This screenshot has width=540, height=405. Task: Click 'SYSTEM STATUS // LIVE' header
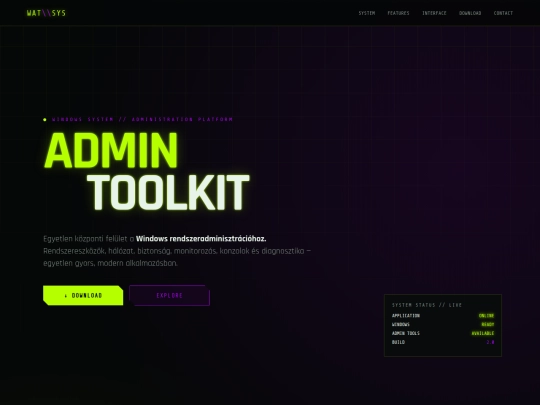[x=427, y=305]
